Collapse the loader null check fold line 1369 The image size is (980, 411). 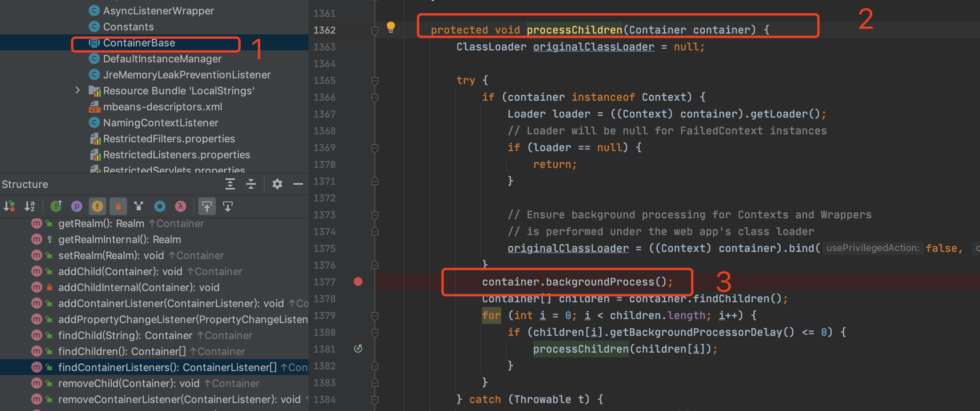tap(375, 148)
